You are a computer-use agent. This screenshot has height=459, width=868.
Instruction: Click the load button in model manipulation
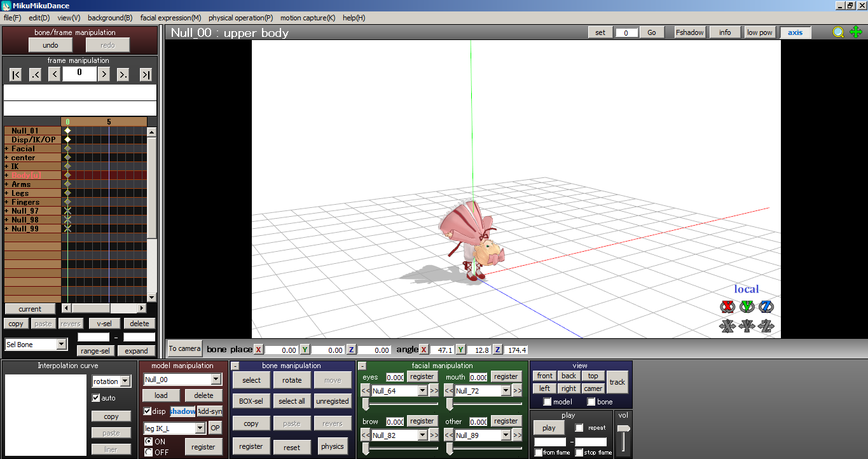click(x=162, y=395)
